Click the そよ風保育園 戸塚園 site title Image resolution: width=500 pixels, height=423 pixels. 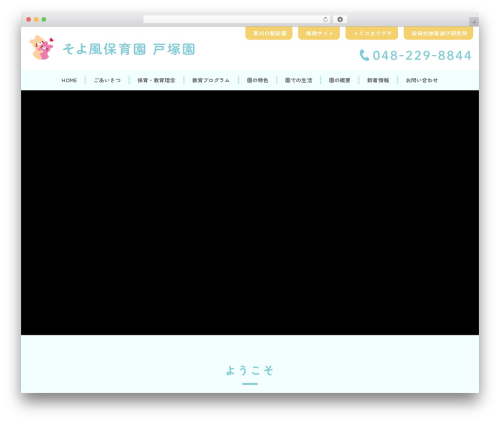click(x=129, y=49)
